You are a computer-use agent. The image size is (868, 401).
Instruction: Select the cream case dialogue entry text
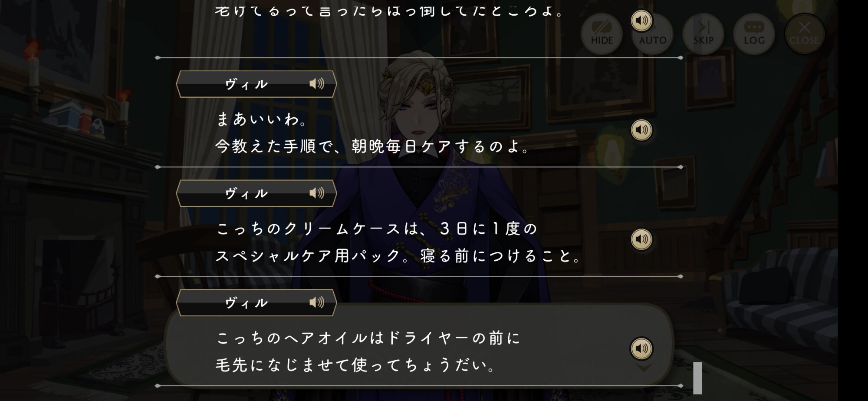click(x=398, y=242)
